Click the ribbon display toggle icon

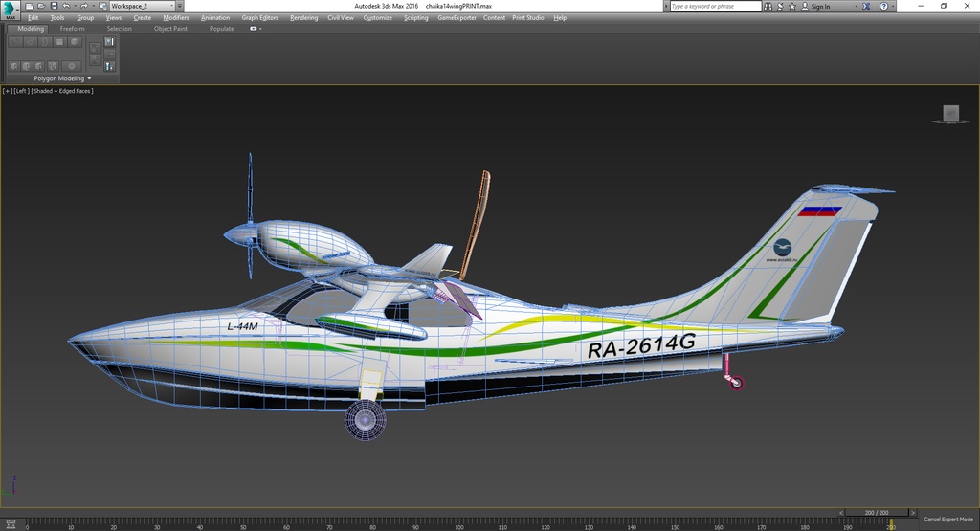253,29
